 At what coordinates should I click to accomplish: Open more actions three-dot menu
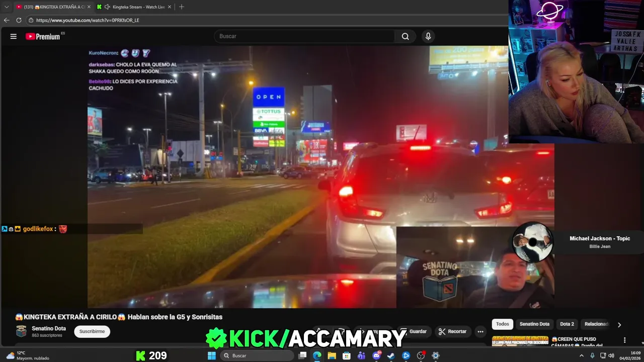click(x=480, y=331)
